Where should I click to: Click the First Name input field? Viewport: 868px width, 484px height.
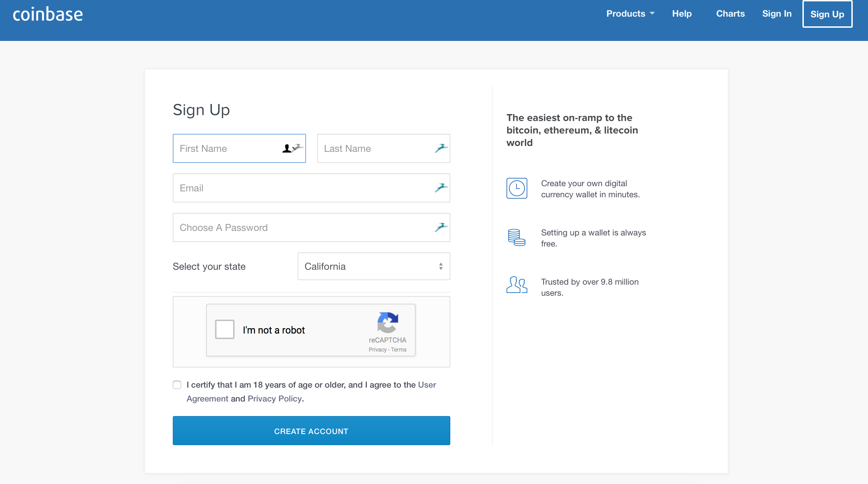tap(239, 148)
